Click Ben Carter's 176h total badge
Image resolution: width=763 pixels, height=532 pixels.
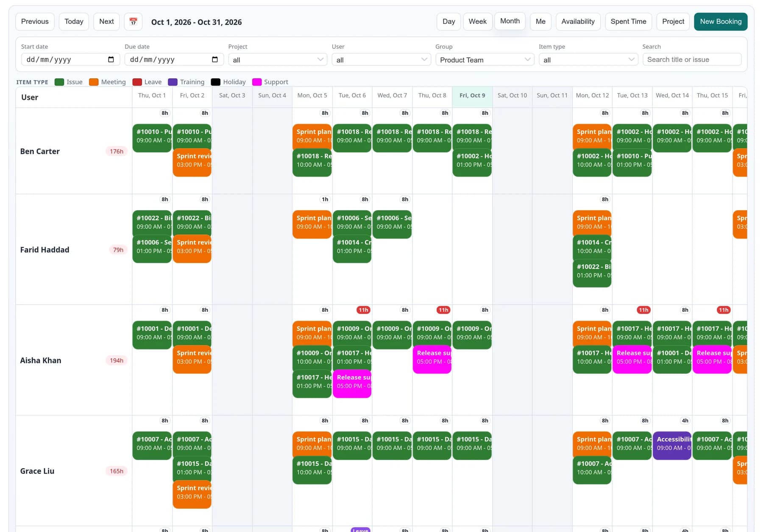(x=117, y=151)
